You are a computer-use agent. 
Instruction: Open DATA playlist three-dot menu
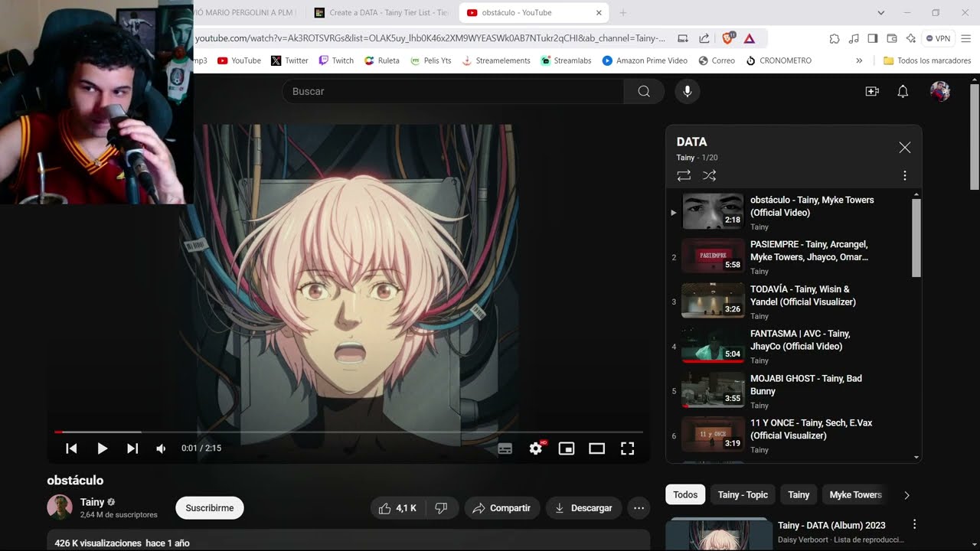(x=904, y=175)
